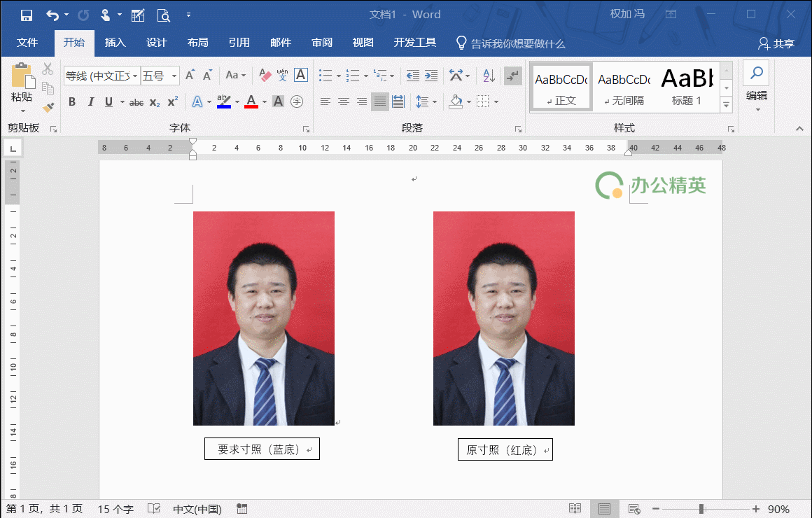This screenshot has height=518, width=812.
Task: Open the font color dropdown arrow
Action: (262, 102)
